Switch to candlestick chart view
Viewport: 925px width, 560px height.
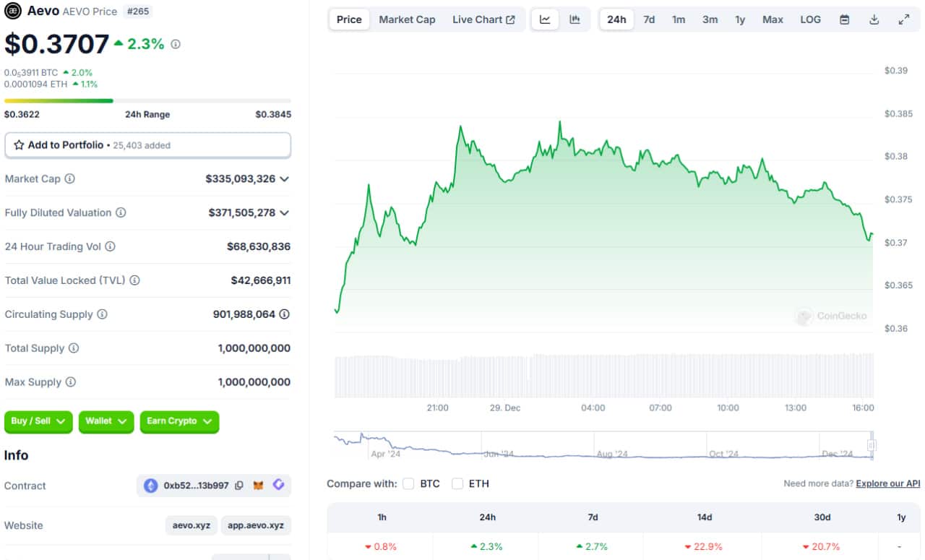575,20
